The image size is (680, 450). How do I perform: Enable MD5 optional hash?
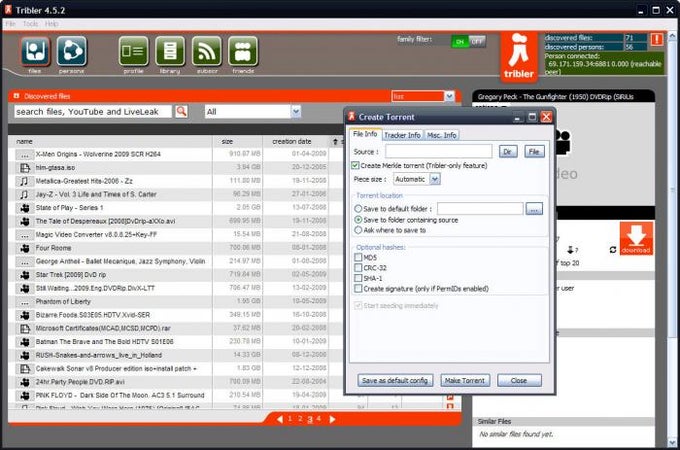[x=358, y=258]
